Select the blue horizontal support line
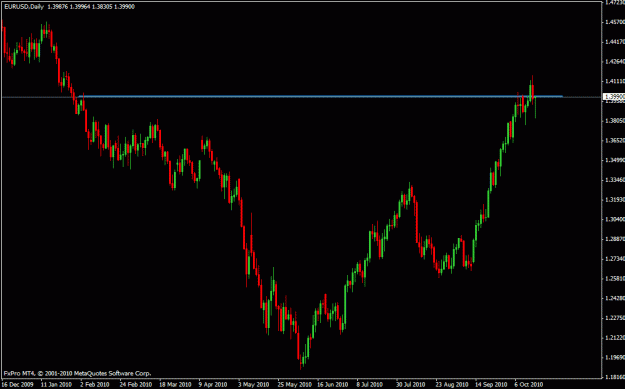Viewport: 625px width, 389px height. (320, 96)
